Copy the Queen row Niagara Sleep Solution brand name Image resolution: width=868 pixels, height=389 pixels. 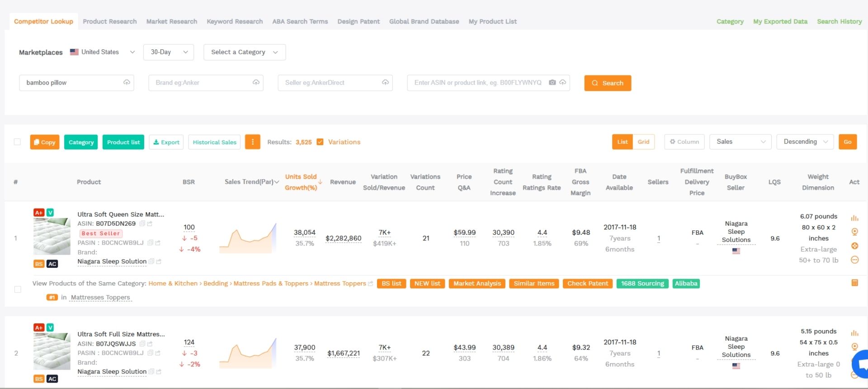(x=151, y=261)
